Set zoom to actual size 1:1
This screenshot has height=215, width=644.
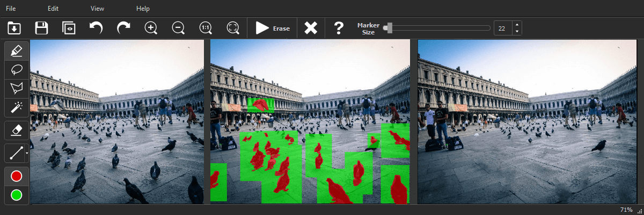[206, 28]
